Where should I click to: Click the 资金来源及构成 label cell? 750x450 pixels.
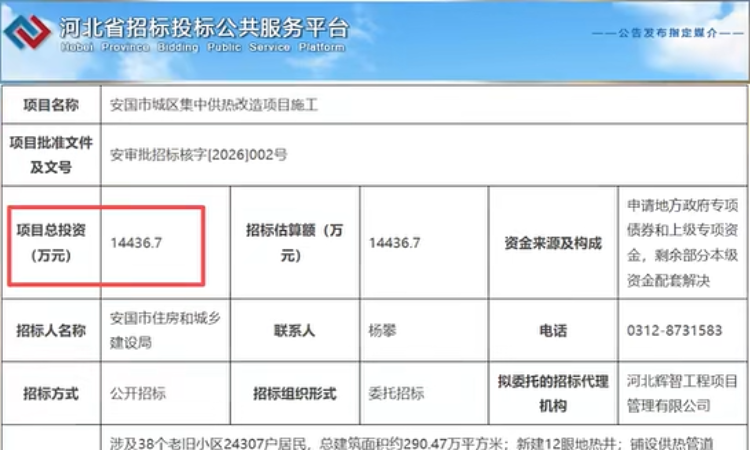553,242
